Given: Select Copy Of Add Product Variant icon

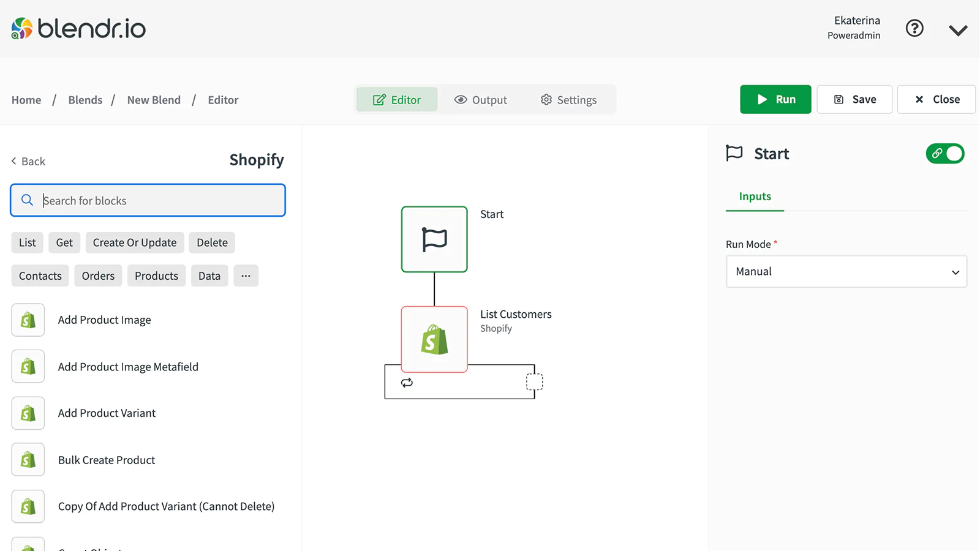Looking at the screenshot, I should 28,506.
